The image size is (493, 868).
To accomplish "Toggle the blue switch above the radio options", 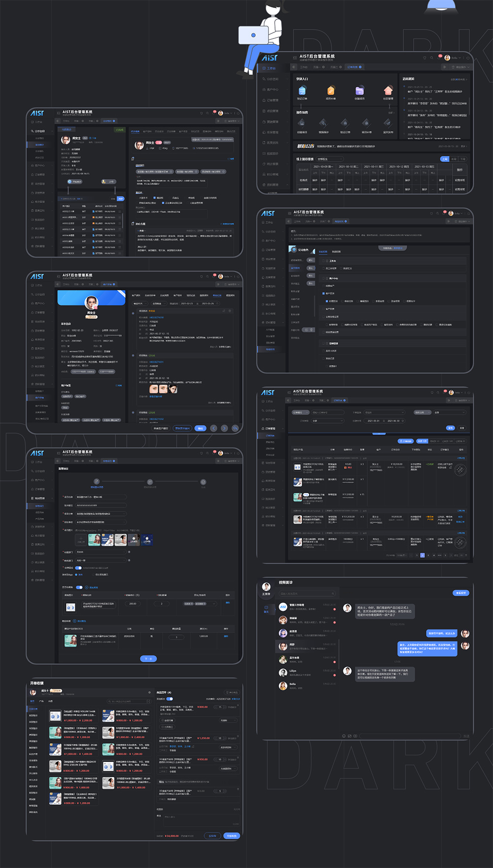I will pos(78,568).
